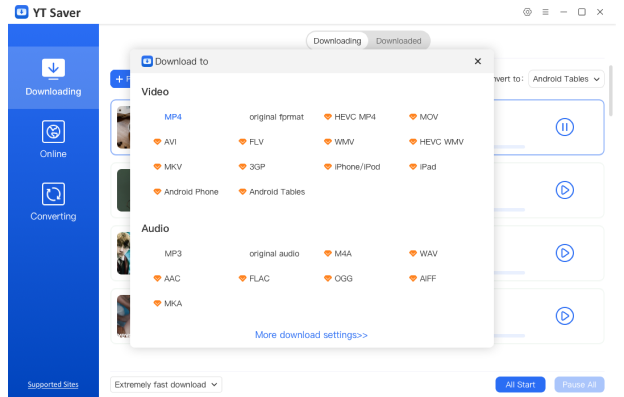The width and height of the screenshot is (624, 397).
Task: Choose MKA audio format
Action: [x=168, y=304]
